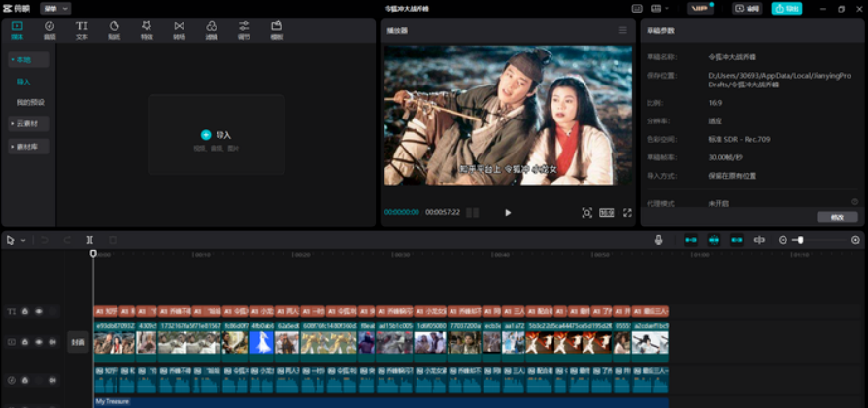Image resolution: width=868 pixels, height=408 pixels.
Task: Click the timeline zoom in icon
Action: 855,240
